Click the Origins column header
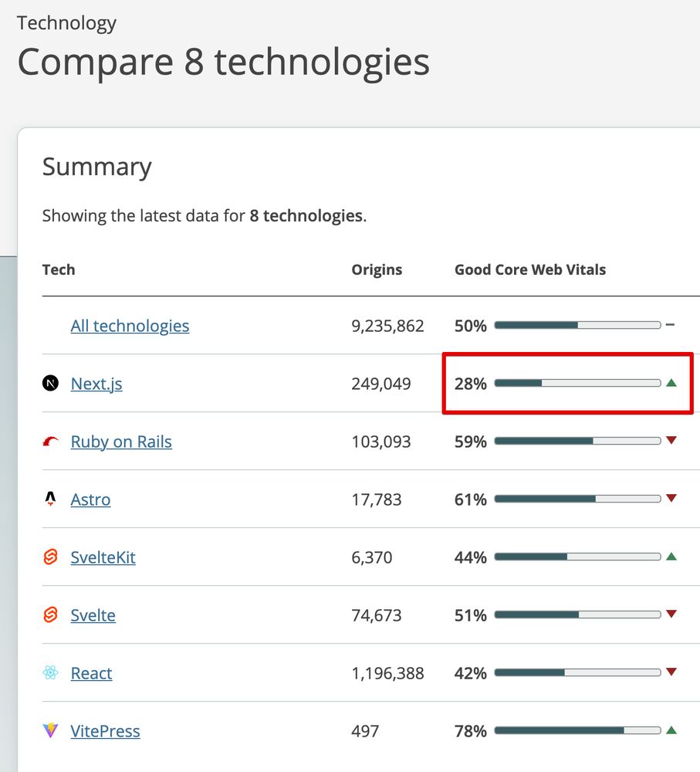The width and height of the screenshot is (700, 772). click(x=377, y=269)
